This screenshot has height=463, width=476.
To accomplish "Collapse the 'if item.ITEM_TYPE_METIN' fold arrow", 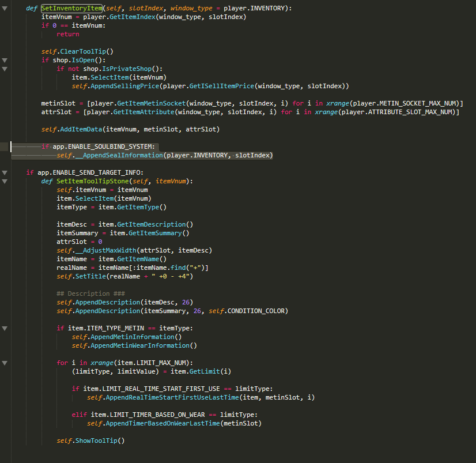I will (x=5, y=328).
